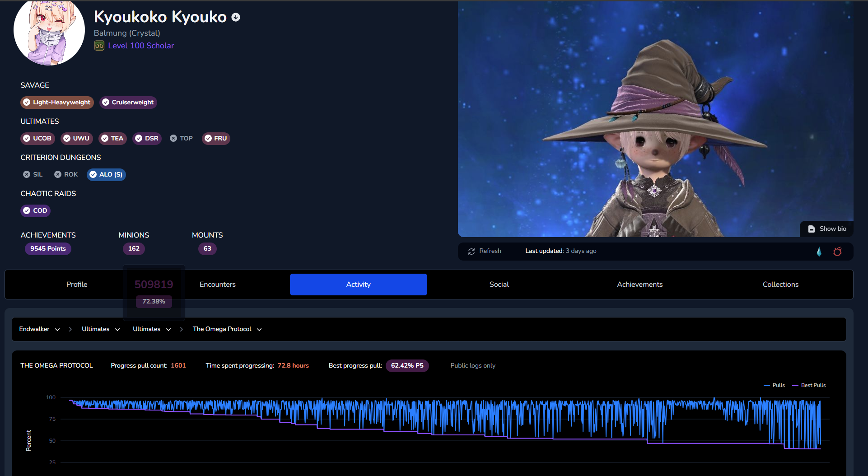Image resolution: width=868 pixels, height=476 pixels.
Task: Click the dropdown icon next to Kyoukoko Kyouko
Action: [236, 17]
